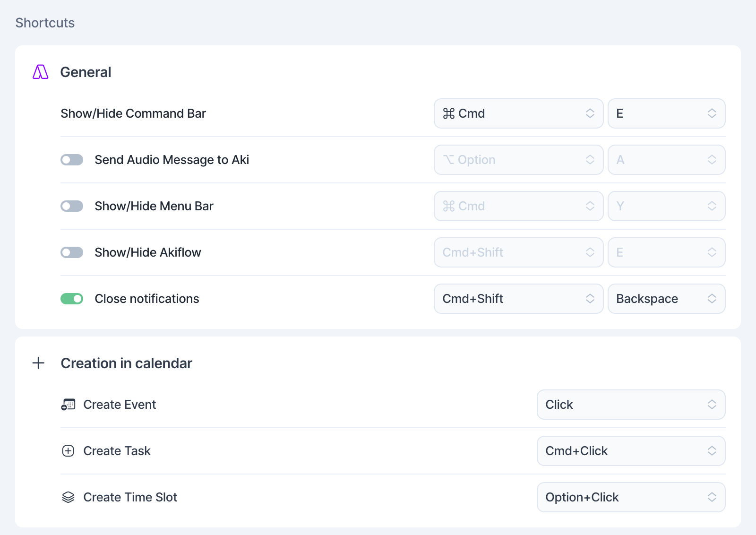Click the chevron arrows on the Command Bar E key selector

tap(712, 113)
